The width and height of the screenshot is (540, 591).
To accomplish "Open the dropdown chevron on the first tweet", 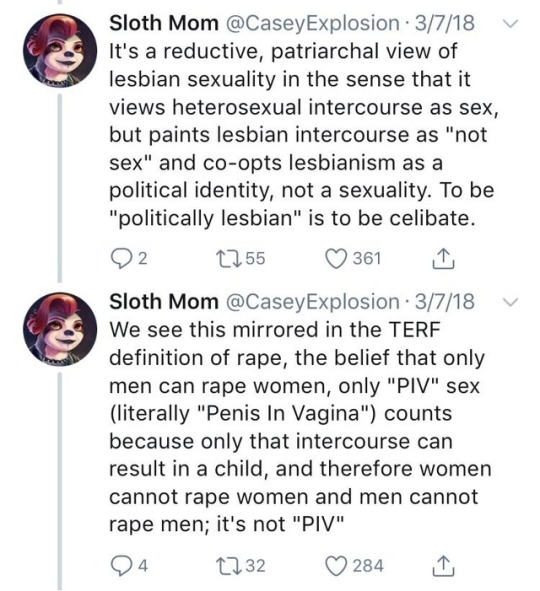I will [511, 24].
